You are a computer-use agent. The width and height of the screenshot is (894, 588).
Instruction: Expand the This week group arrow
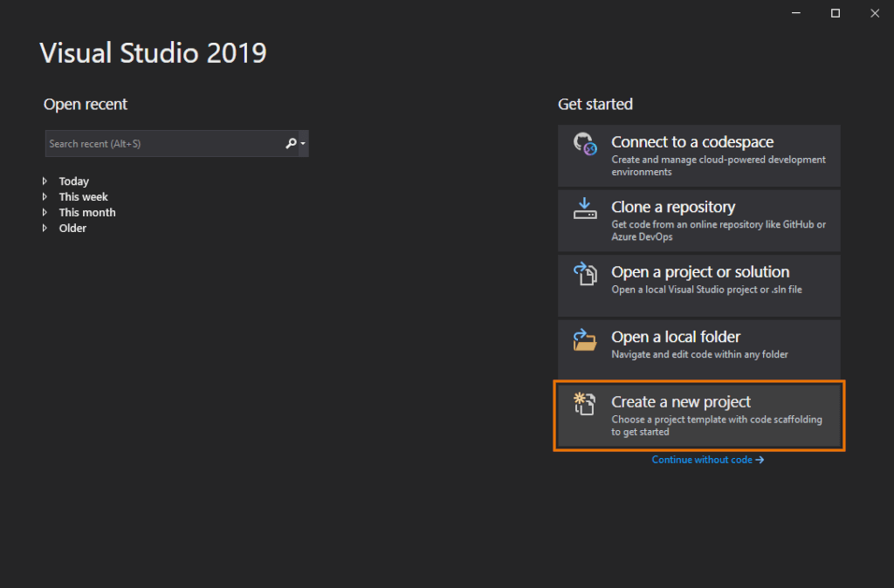pyautogui.click(x=45, y=197)
